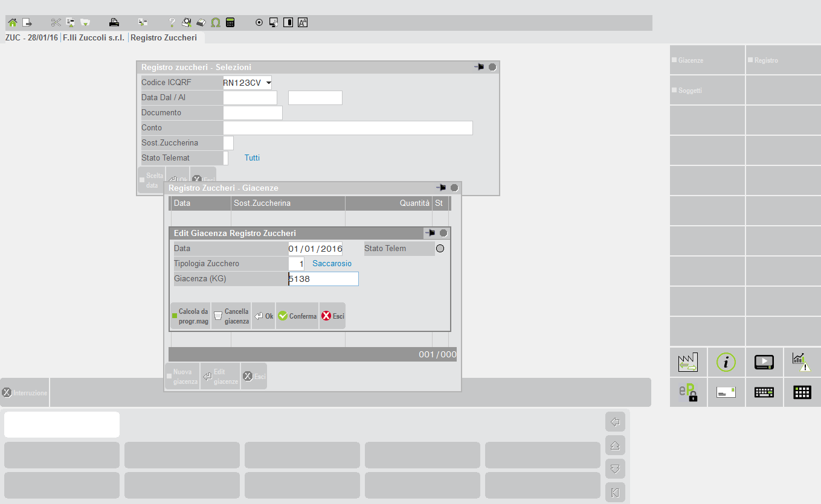The width and height of the screenshot is (821, 504).
Task: Open the calculator icon in the toolbar
Action: [230, 23]
